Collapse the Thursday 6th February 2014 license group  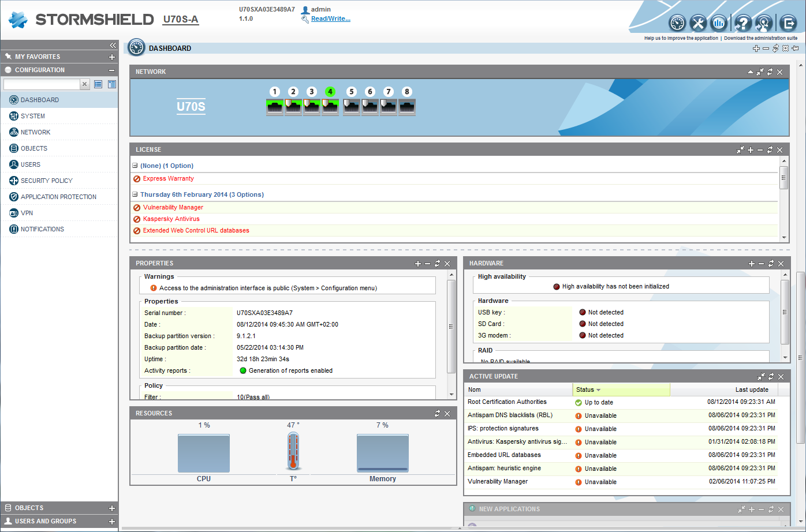[x=135, y=194]
